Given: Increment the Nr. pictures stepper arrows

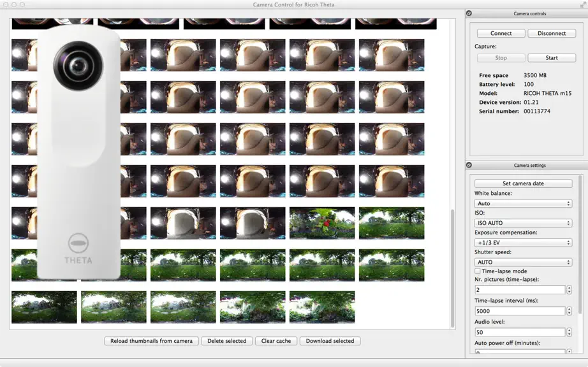Looking at the screenshot, I should tap(570, 289).
